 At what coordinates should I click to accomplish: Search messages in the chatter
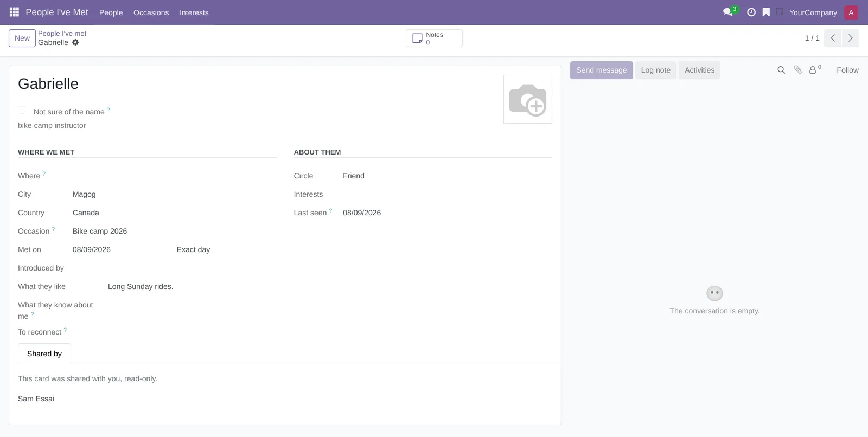click(x=781, y=70)
